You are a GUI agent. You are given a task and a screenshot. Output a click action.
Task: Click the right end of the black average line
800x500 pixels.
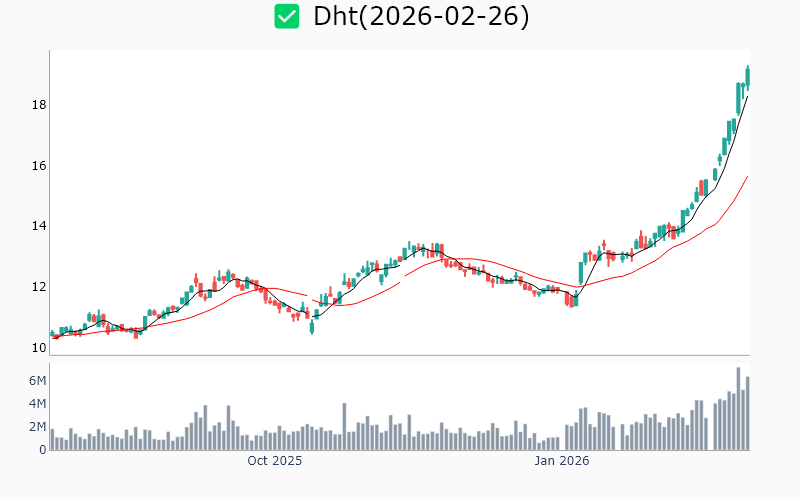tap(747, 96)
